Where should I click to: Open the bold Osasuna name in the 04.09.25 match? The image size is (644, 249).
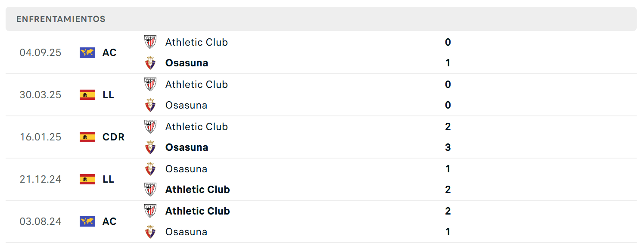187,63
